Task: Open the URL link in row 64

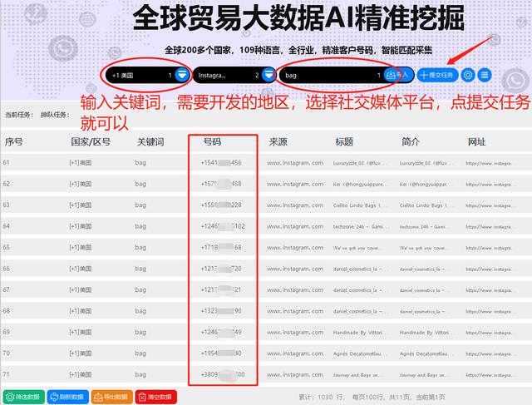Action: (495, 226)
